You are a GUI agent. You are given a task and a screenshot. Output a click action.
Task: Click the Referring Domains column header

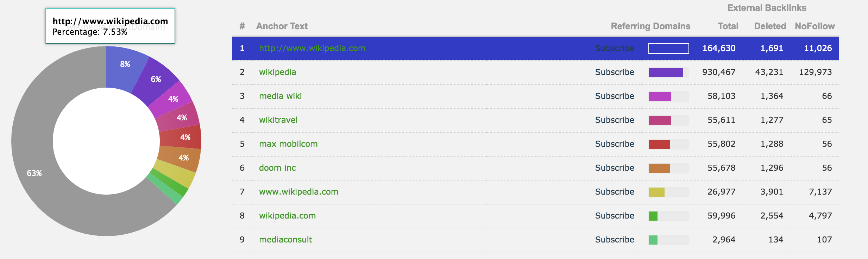pos(650,26)
